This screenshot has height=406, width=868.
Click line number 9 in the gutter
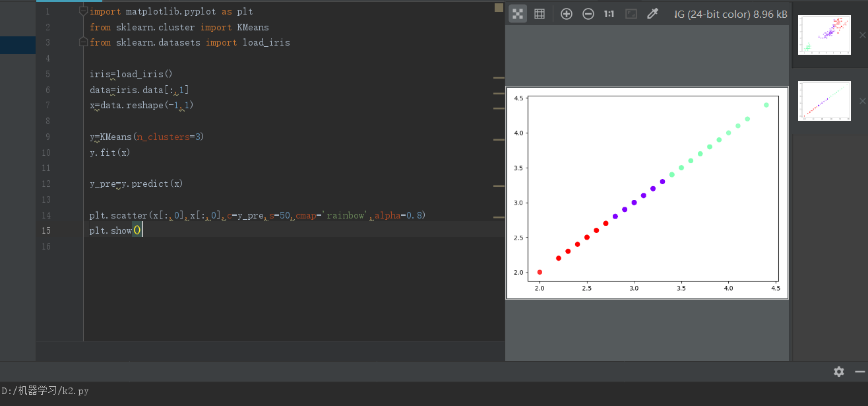click(47, 137)
